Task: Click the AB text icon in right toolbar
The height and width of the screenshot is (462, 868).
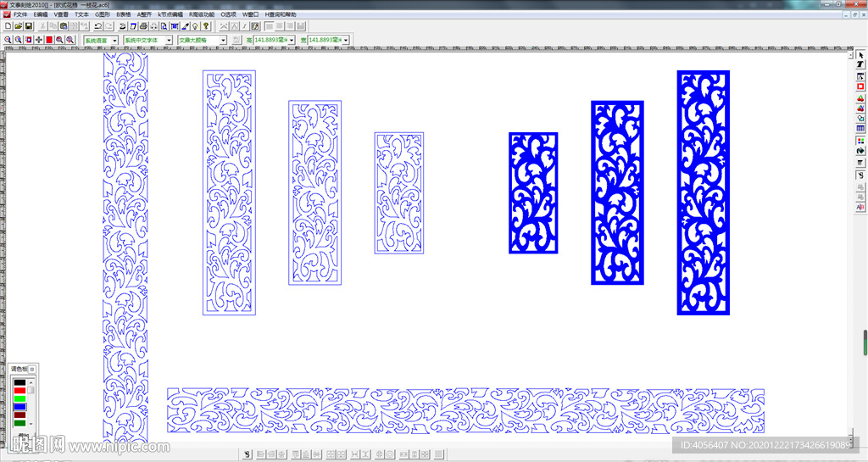Action: tap(860, 208)
